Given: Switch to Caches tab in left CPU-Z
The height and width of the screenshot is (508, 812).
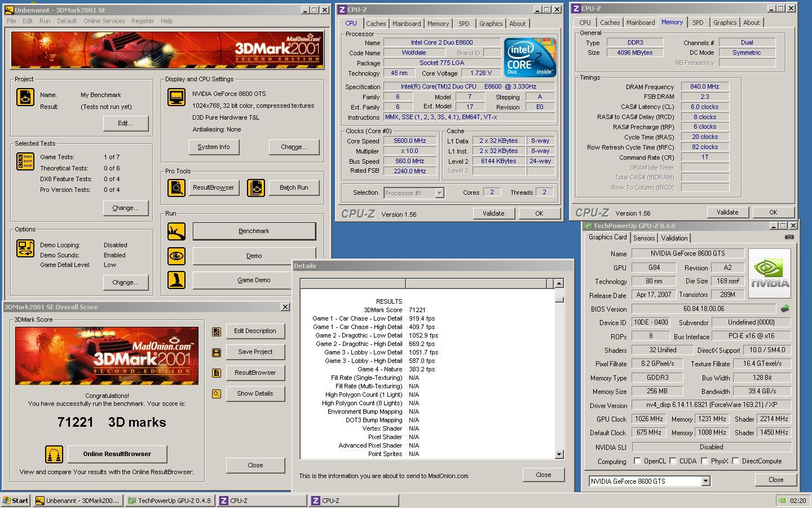Looking at the screenshot, I should (376, 24).
